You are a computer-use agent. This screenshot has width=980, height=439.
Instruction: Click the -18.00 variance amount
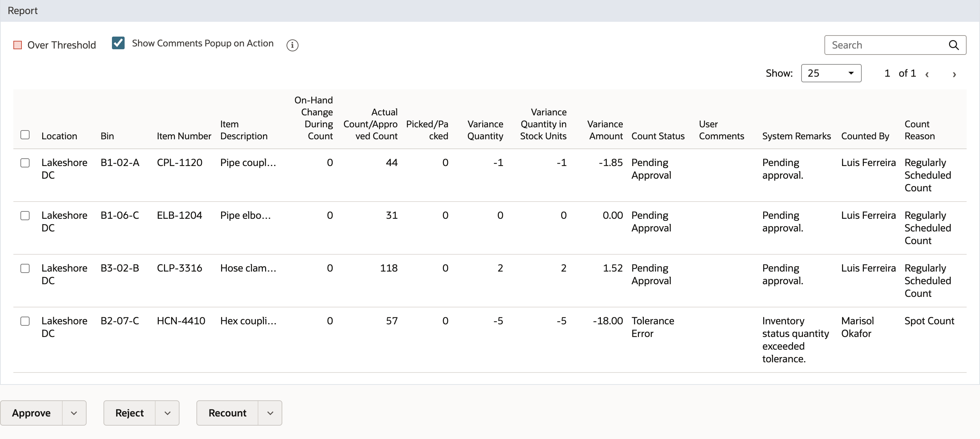608,321
